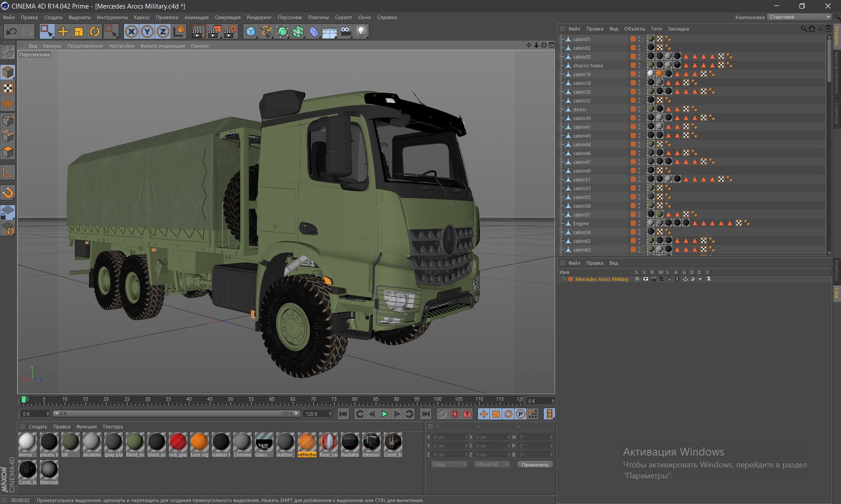841x504 pixels.
Task: Toggle Y axis lock
Action: pyautogui.click(x=147, y=32)
